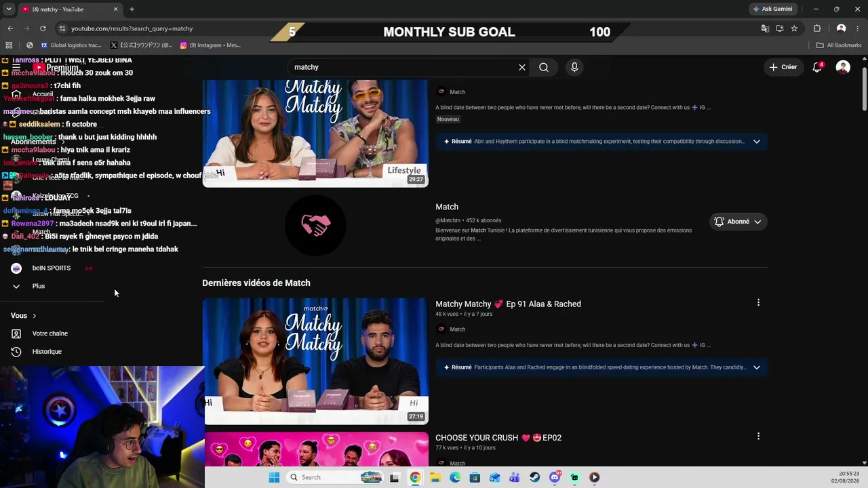868x488 pixels.
Task: Open the Instagram Messages bookmark
Action: (x=210, y=45)
